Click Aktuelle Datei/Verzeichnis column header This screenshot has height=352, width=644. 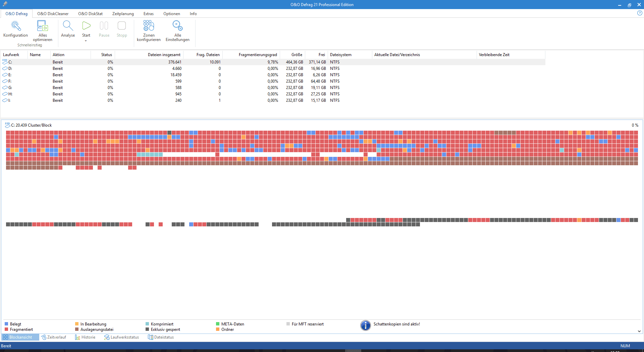(424, 55)
